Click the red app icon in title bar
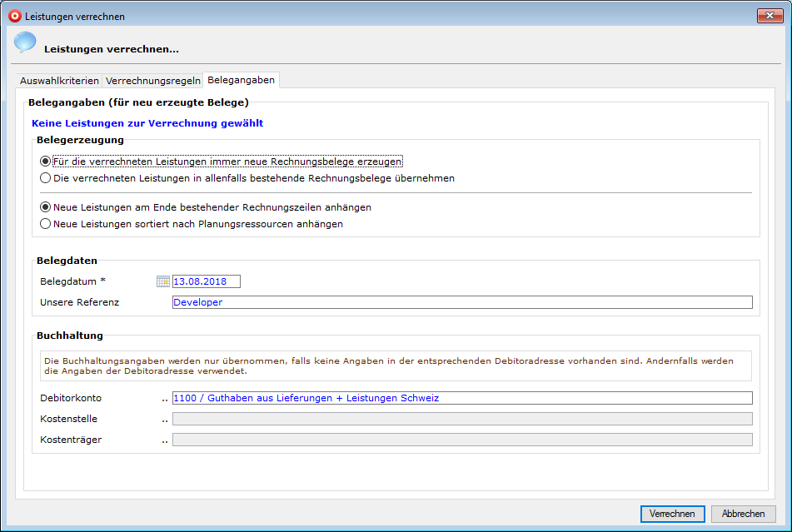This screenshot has height=532, width=792. 14,16
